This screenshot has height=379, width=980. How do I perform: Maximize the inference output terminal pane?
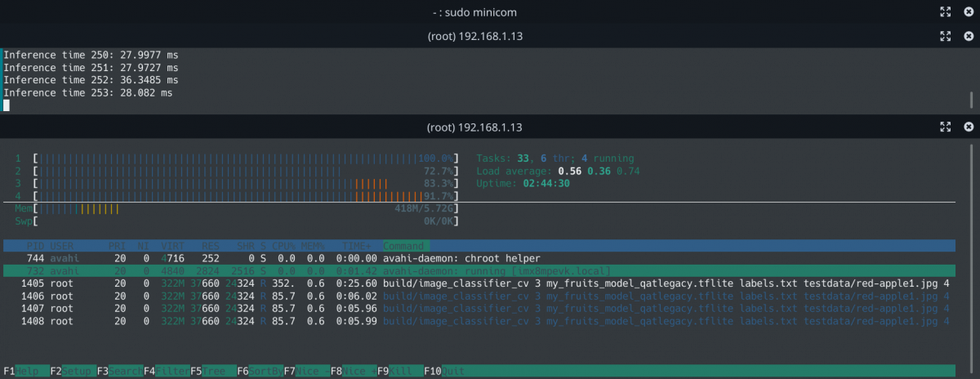(x=945, y=36)
